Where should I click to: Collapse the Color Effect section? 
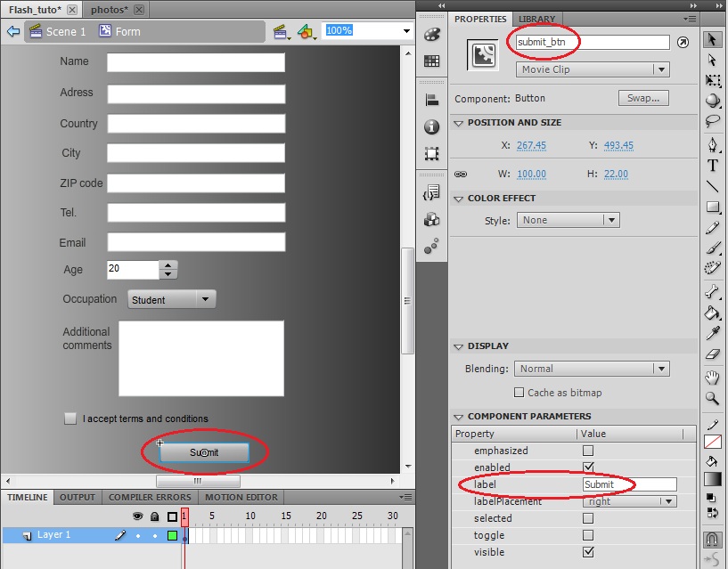(x=459, y=199)
